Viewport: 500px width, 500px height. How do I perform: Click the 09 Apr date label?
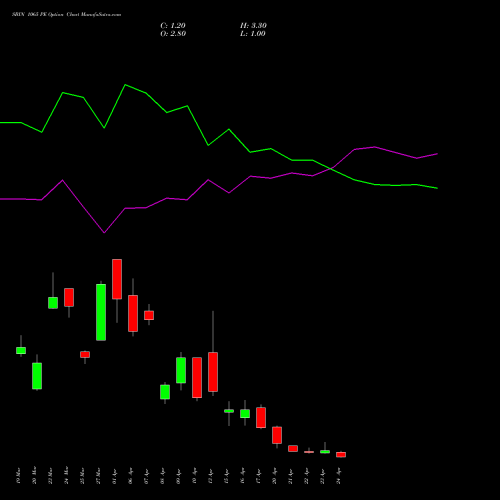(178, 476)
